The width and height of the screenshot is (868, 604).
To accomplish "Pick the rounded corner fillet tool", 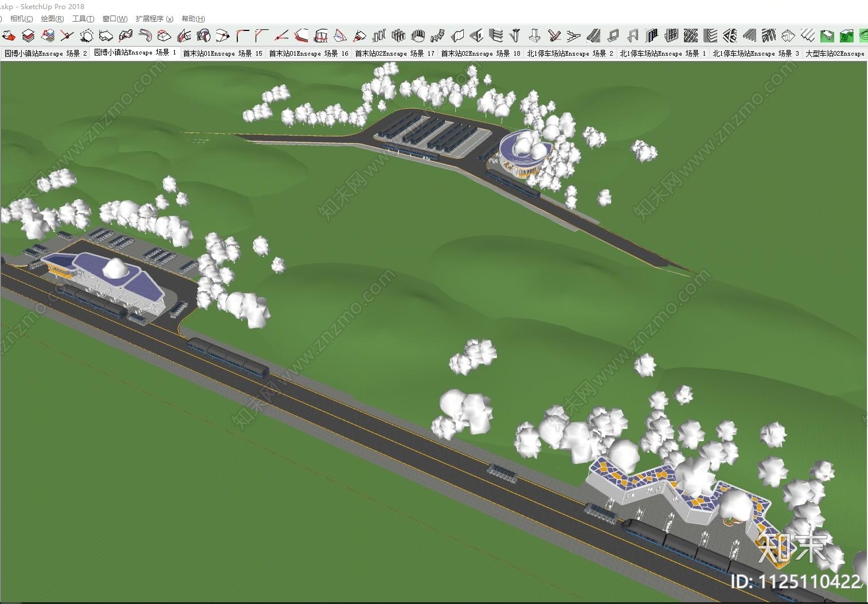I will 243,36.
